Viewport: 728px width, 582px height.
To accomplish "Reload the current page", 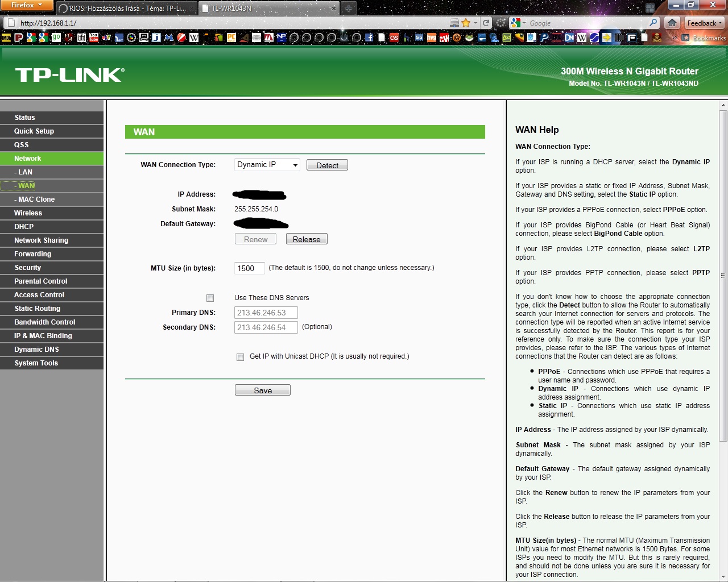I will point(486,23).
